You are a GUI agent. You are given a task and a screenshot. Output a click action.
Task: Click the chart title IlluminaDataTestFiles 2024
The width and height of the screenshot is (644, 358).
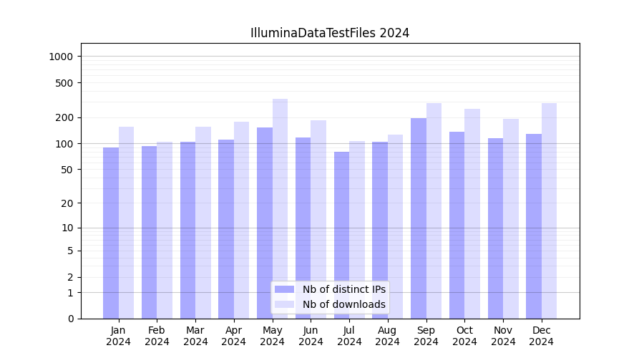[330, 33]
